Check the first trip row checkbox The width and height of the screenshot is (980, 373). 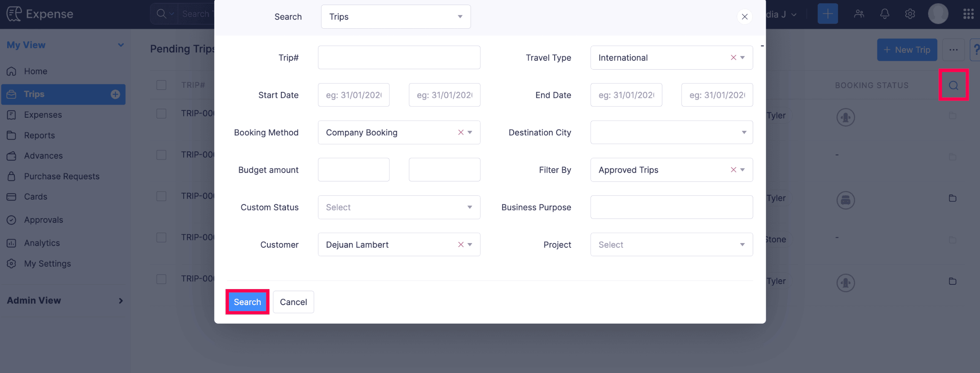pos(161,114)
